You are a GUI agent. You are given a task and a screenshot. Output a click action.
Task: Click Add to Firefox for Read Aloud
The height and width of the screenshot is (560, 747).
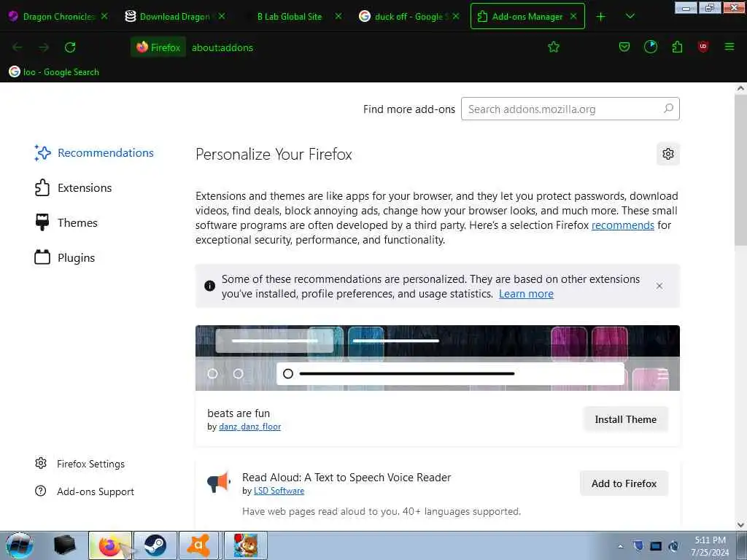[624, 483]
